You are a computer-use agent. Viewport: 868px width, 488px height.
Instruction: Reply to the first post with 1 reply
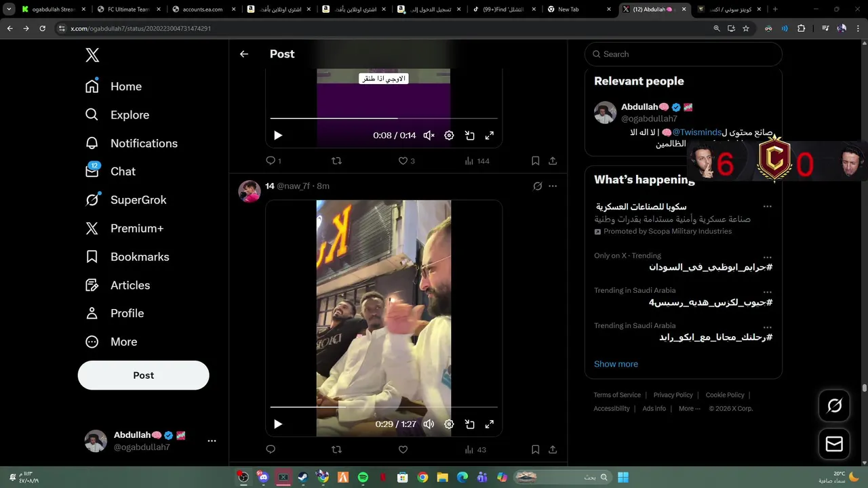(273, 161)
